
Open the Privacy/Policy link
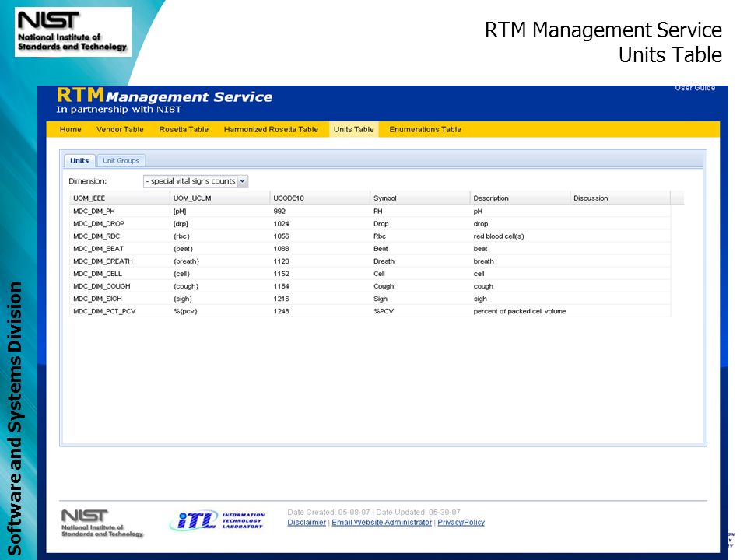coord(461,523)
